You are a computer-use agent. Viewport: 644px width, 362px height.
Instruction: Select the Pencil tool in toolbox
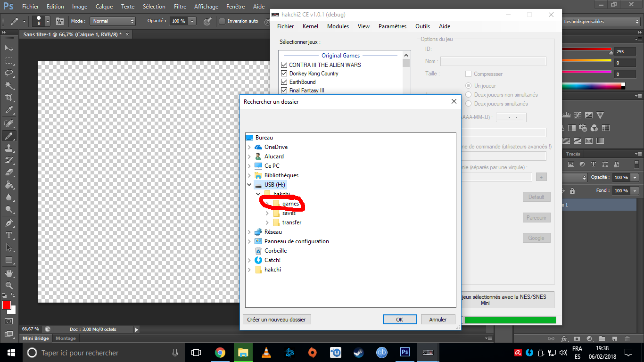(x=9, y=136)
